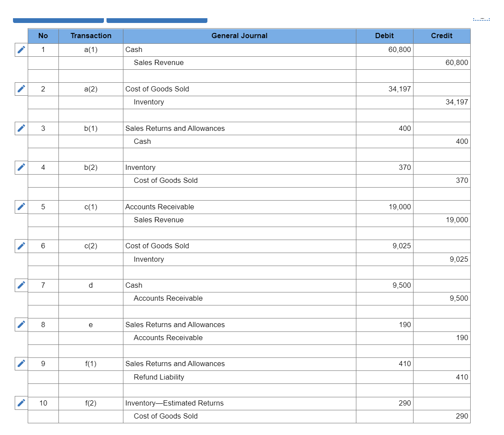The height and width of the screenshot is (435, 504).
Task: Click Sales Returns and Allowances in entry e
Action: coord(175,325)
